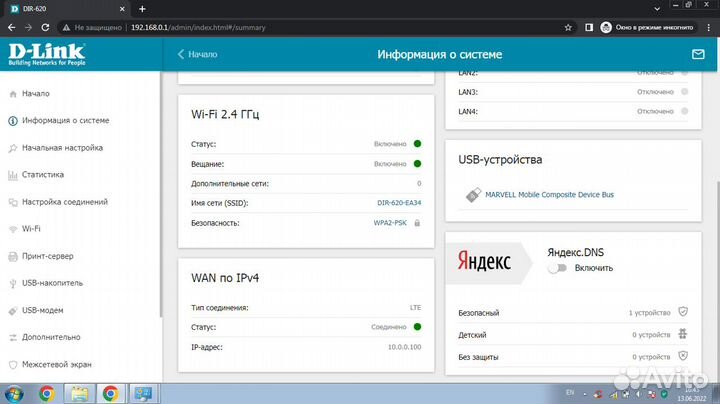
Task: Reload the page with browser refresh
Action: click(45, 28)
